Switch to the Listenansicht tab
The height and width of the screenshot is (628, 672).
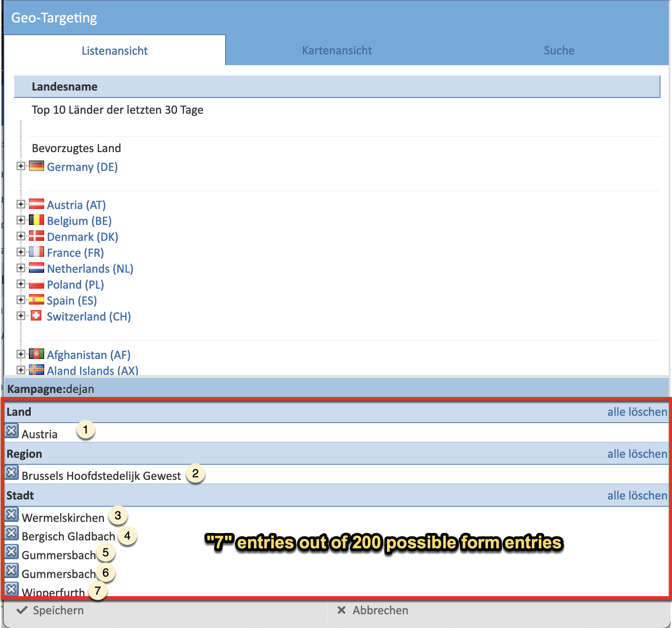[115, 50]
